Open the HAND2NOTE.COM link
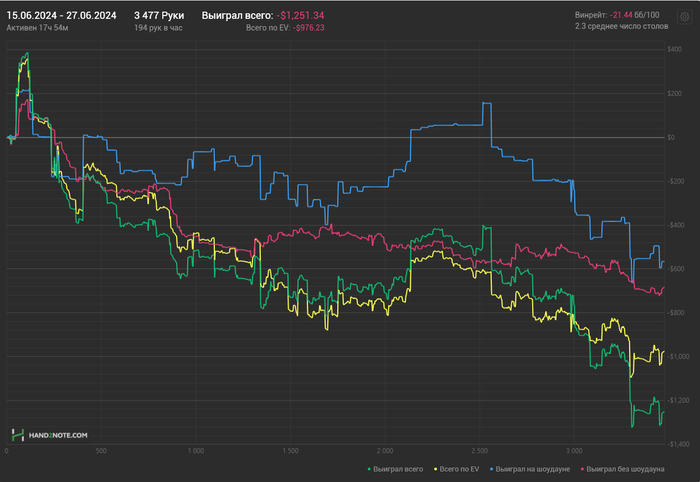 (57, 435)
